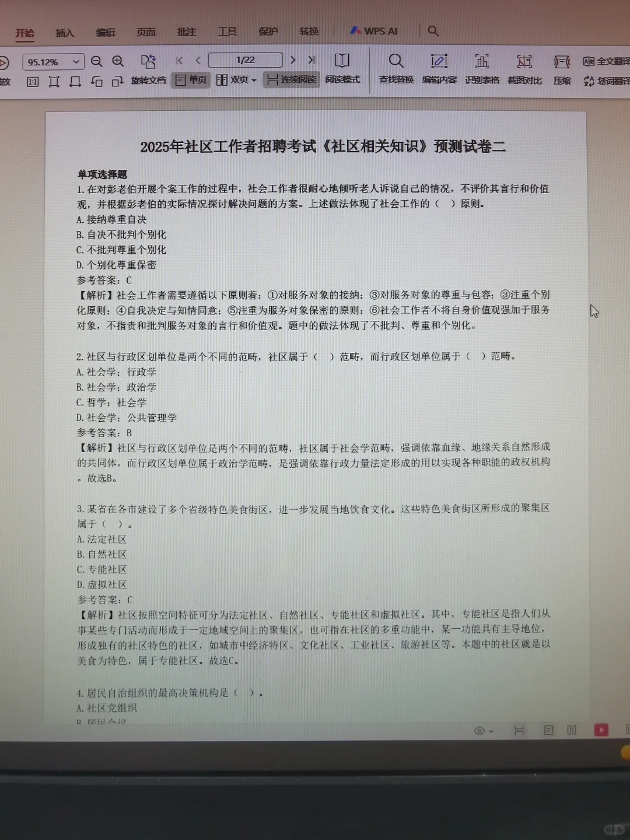Toggle continuous reading in status bar
This screenshot has height=840, width=630.
[x=519, y=730]
